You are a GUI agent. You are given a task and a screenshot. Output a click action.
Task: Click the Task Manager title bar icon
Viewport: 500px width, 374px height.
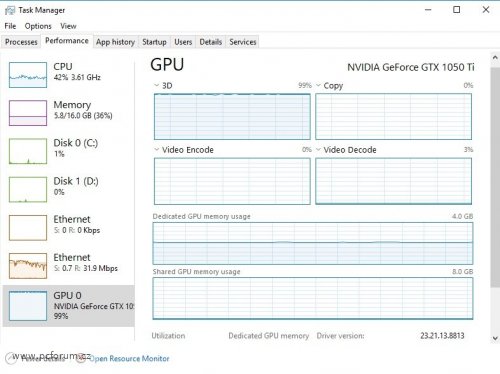[10, 10]
